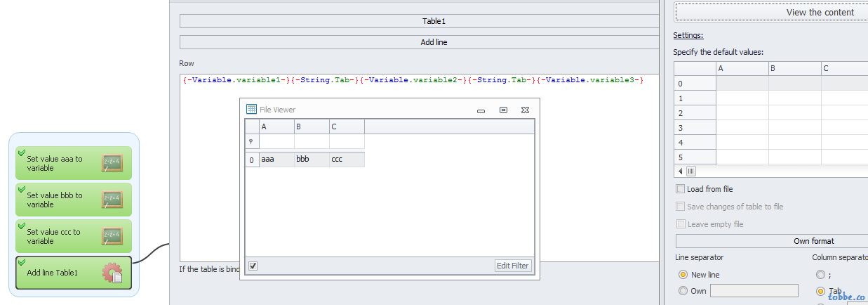
Task: Maximize the File Viewer window
Action: [x=503, y=110]
